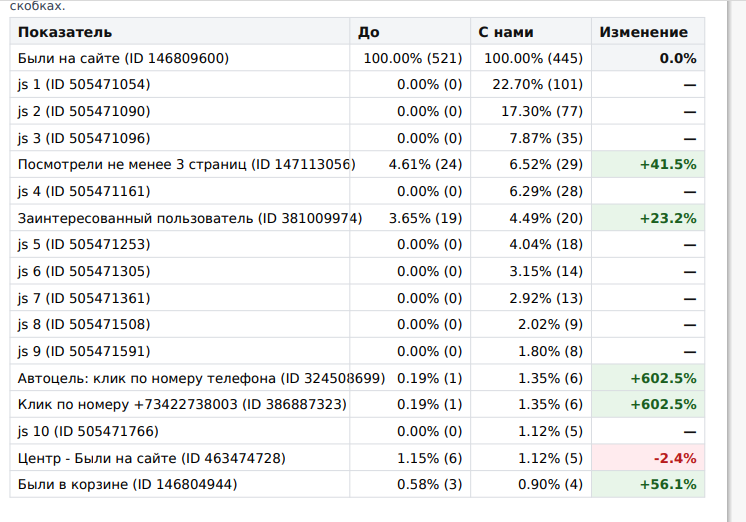Select "Заинтересованный пользователь" goal row label
746x522 pixels.
click(x=190, y=218)
